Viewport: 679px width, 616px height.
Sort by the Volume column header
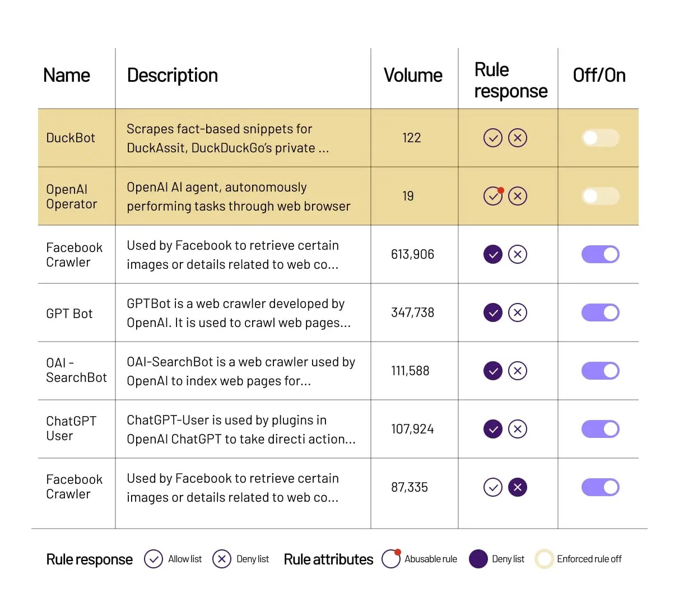point(413,75)
